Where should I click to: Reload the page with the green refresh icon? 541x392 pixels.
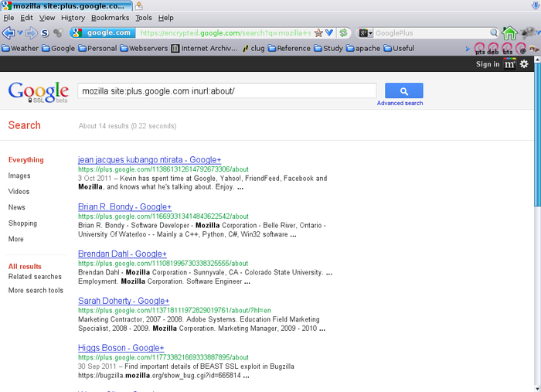pos(343,32)
